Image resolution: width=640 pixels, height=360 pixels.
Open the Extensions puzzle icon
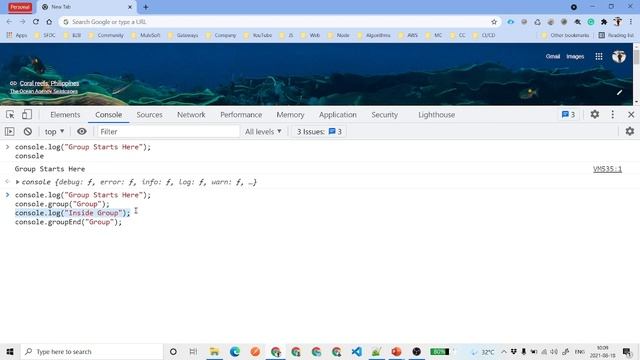pos(604,22)
